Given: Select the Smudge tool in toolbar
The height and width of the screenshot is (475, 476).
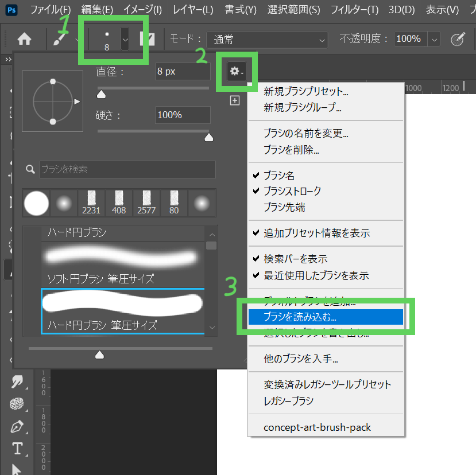Looking at the screenshot, I should (17, 381).
